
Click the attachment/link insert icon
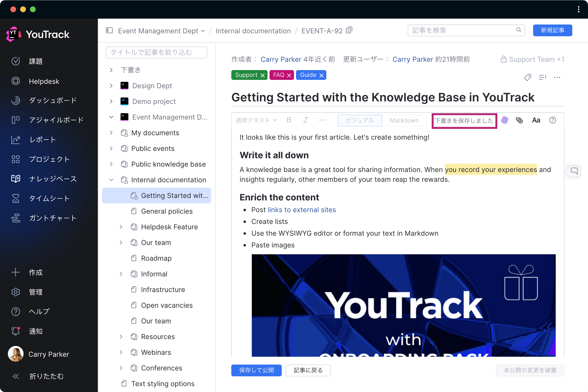pyautogui.click(x=519, y=120)
